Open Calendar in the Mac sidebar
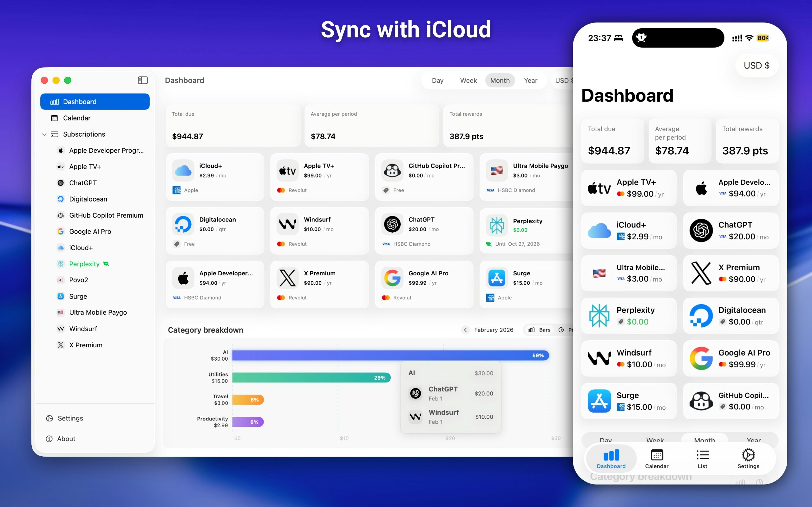 tap(76, 118)
